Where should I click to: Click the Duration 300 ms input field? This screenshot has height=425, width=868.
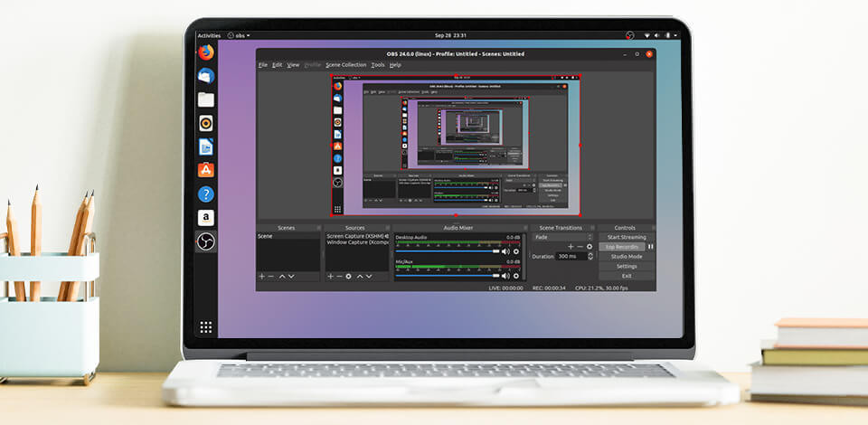(571, 256)
